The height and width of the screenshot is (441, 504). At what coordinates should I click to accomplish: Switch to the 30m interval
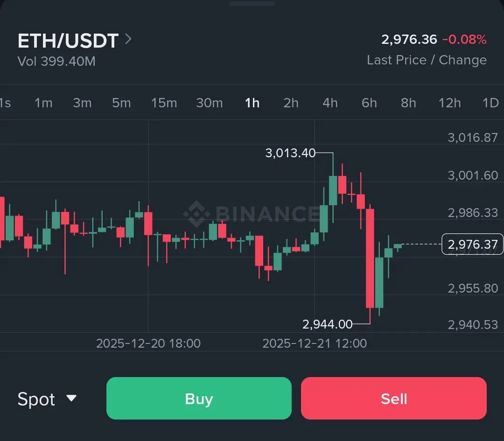click(x=209, y=103)
